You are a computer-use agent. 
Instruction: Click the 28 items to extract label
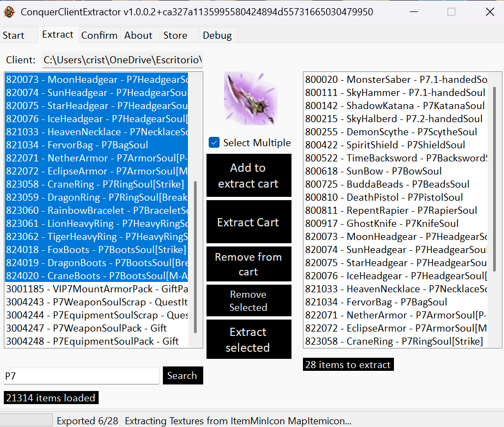coord(348,365)
